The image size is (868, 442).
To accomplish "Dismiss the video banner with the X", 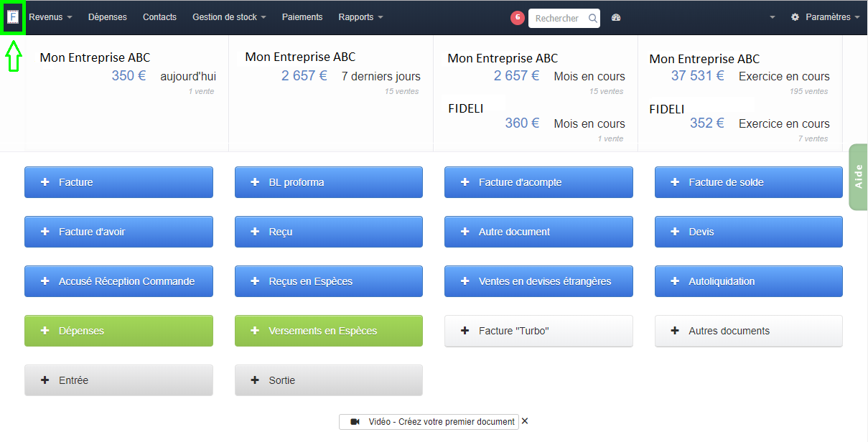I will tap(524, 422).
